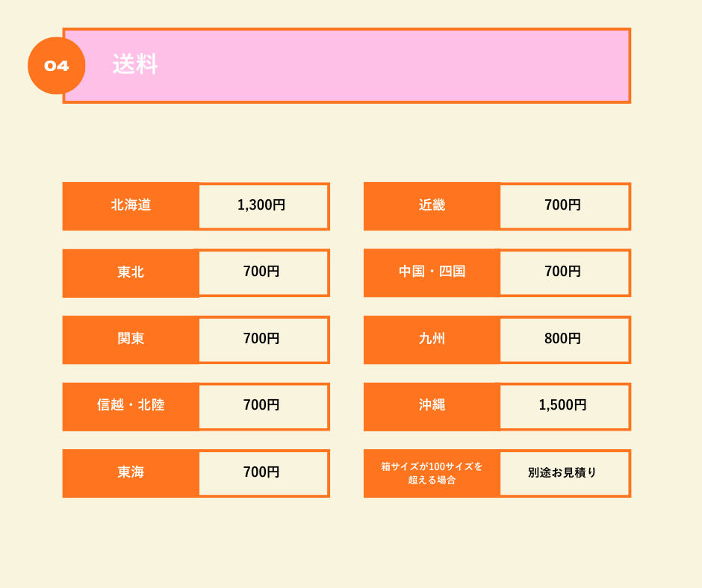The image size is (702, 588).
Task: Click the 送料 header title
Action: pyautogui.click(x=135, y=65)
